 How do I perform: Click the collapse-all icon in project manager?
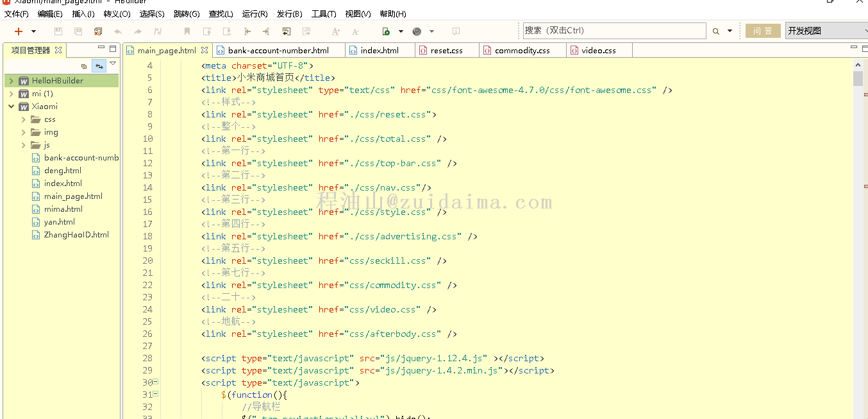pos(84,65)
